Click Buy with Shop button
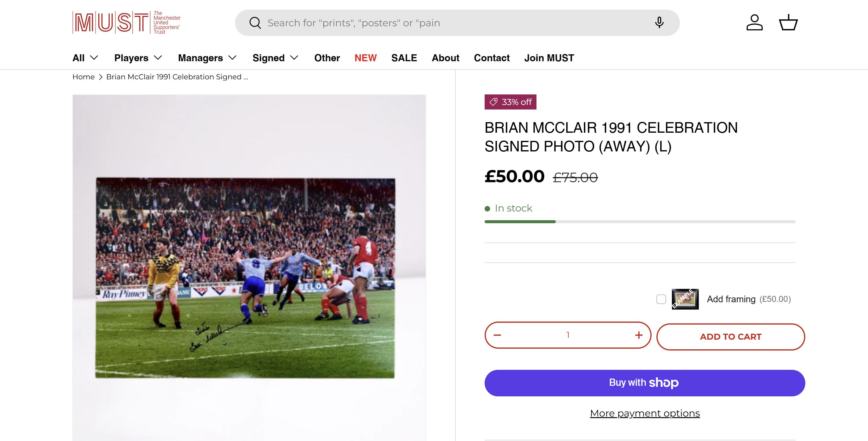Screen dimensions: 868x441 [x=645, y=383]
